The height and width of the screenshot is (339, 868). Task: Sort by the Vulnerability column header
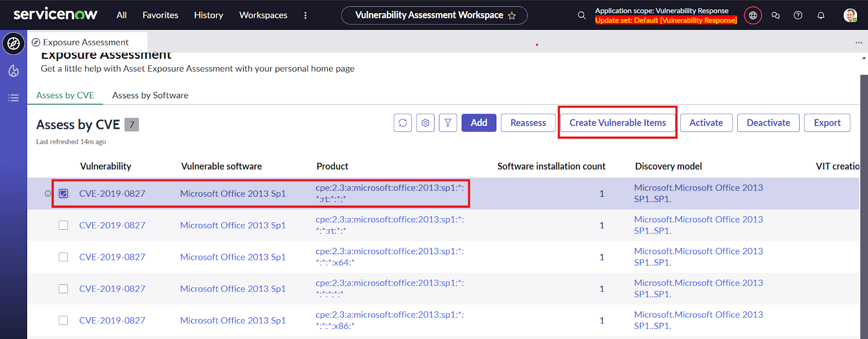(106, 166)
